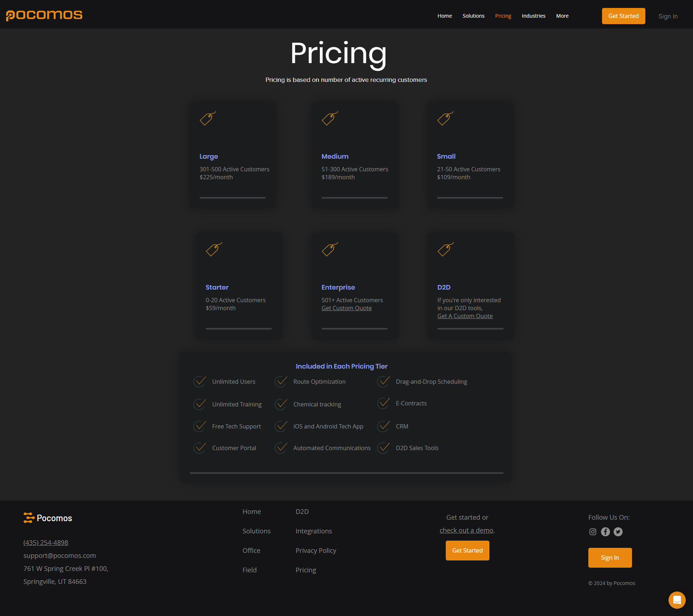Image resolution: width=693 pixels, height=616 pixels.
Task: Click the checkmark beside D2D Sales Tools
Action: [x=383, y=448]
